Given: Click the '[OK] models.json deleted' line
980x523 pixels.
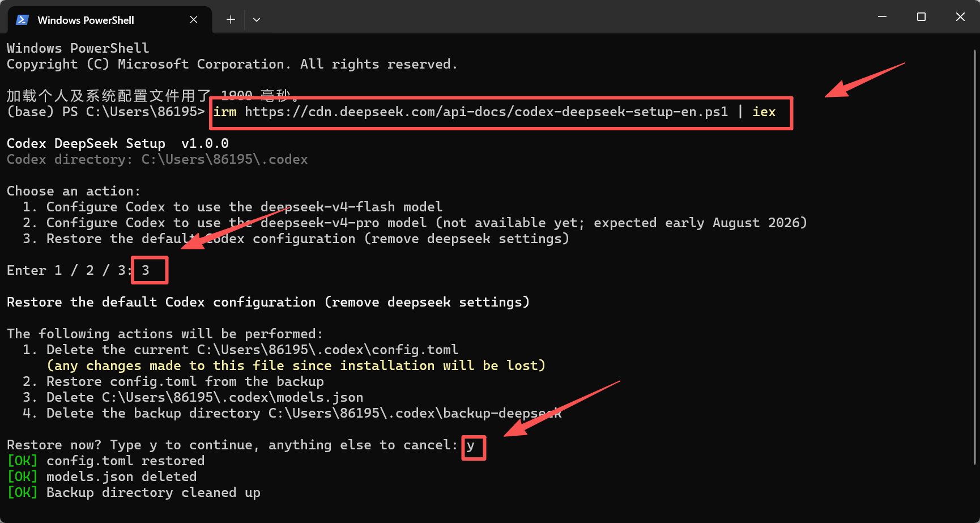Looking at the screenshot, I should click(102, 477).
